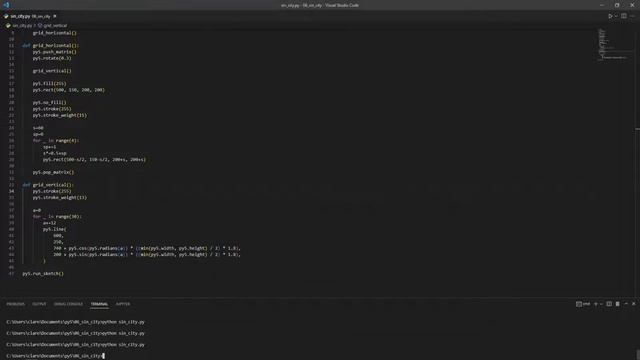Image resolution: width=640 pixels, height=360 pixels.
Task: Click the 'py5.stroke_weight(15)' line
Action: [60, 115]
